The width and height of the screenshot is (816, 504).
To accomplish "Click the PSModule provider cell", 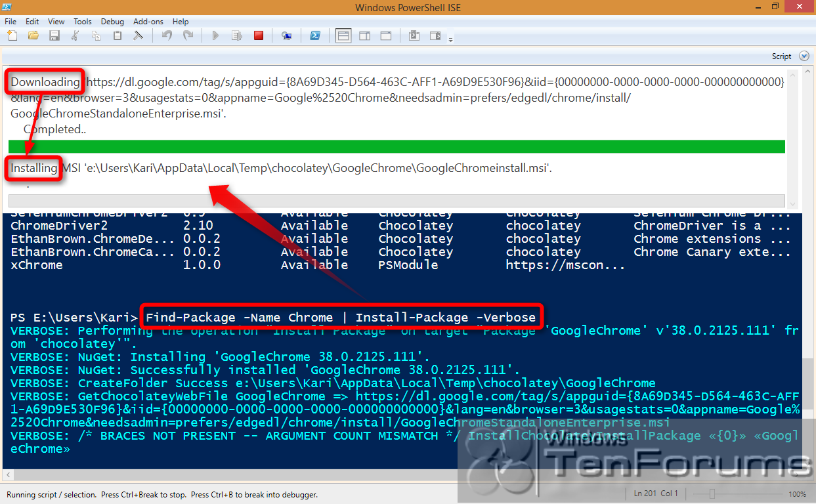I will 408,265.
